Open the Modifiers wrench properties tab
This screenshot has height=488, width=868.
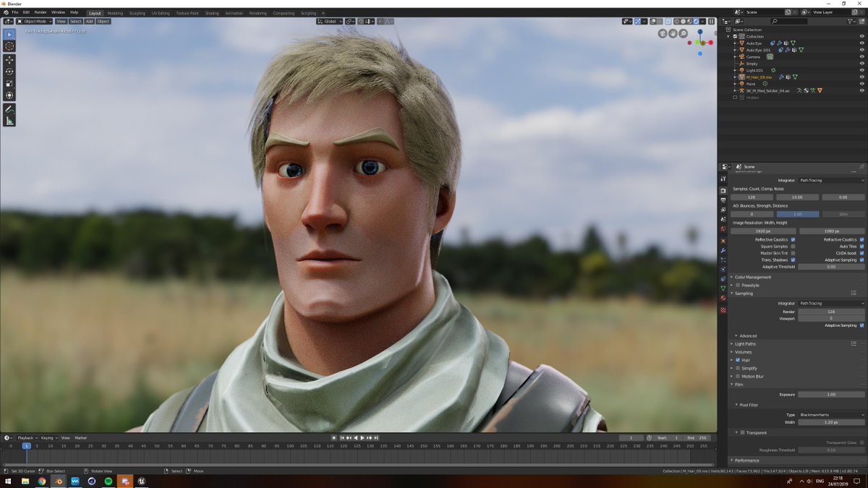pyautogui.click(x=723, y=250)
